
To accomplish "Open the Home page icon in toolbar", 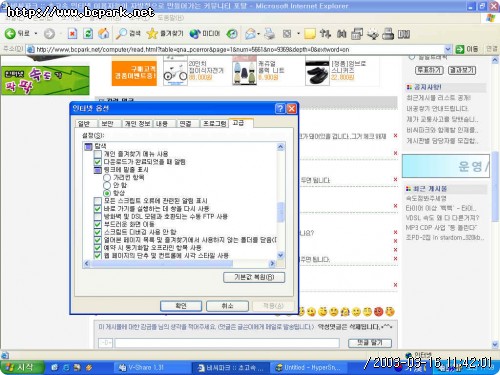I will coord(104,33).
